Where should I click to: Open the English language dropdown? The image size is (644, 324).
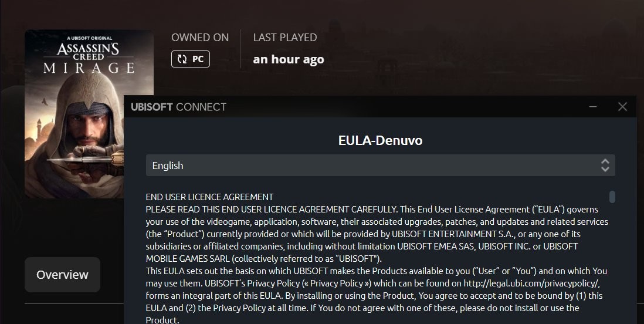point(380,166)
